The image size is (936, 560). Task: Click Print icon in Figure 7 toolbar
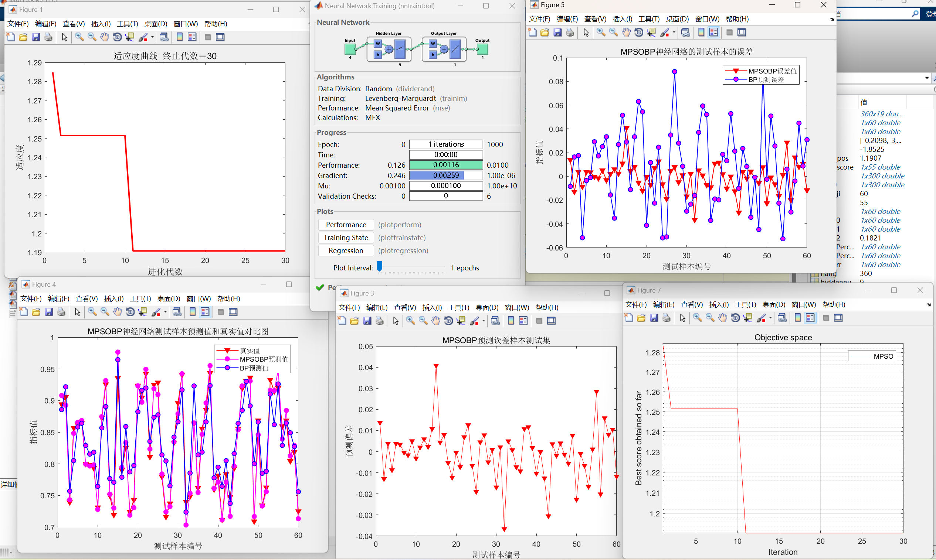coord(667,318)
